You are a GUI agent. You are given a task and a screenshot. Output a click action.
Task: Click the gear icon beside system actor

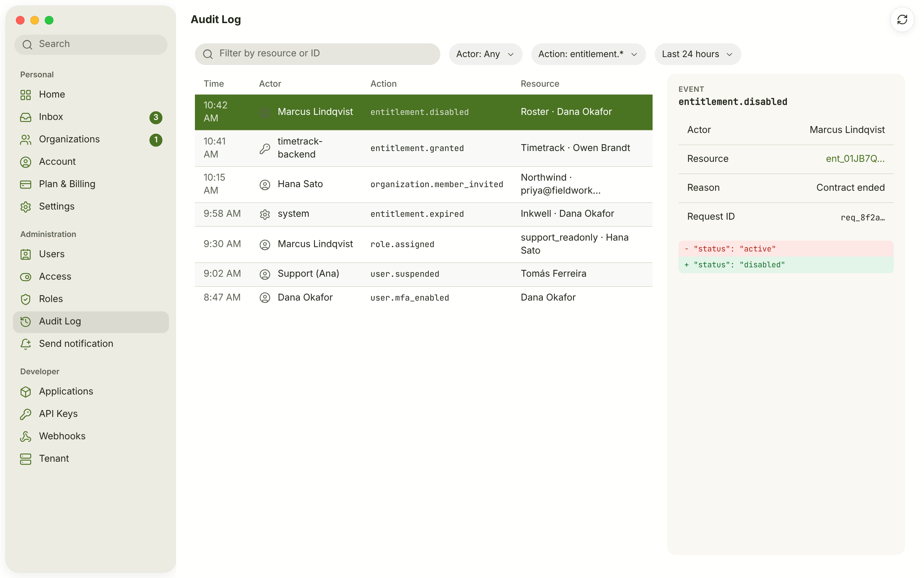tap(265, 215)
